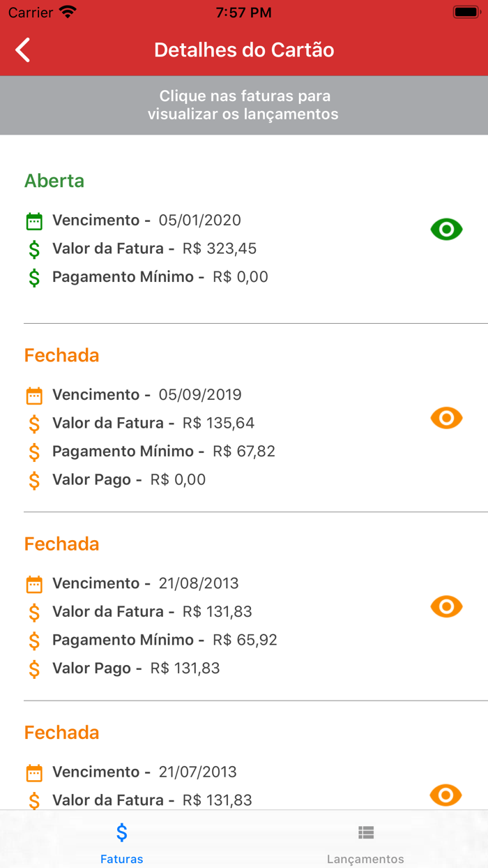The width and height of the screenshot is (488, 868).
Task: Open the eye toggle on the 21/08/2013 fatura
Action: pos(446,606)
